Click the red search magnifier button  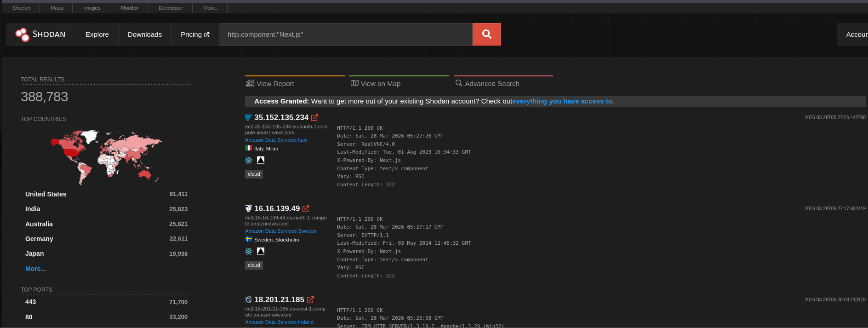point(486,35)
